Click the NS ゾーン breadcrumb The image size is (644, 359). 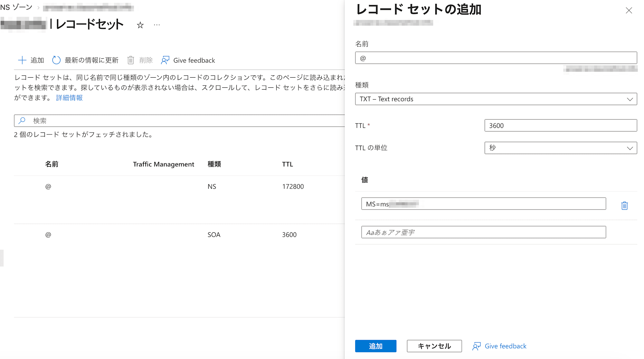tap(16, 7)
